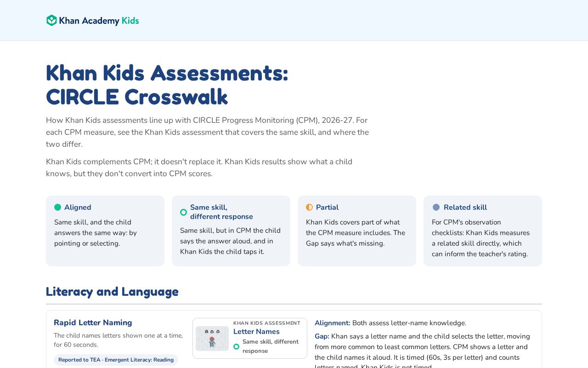
Task: Click the description 'For CPM's observation checklists'
Action: (x=481, y=238)
